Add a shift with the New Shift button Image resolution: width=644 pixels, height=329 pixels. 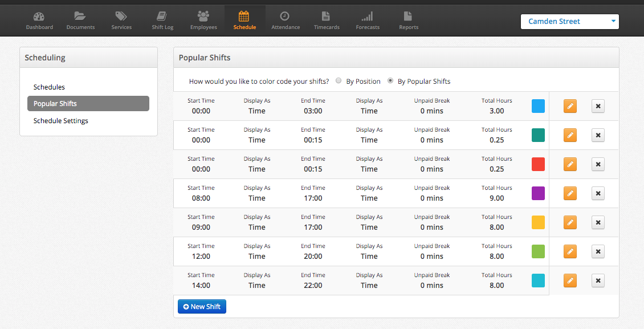(202, 306)
